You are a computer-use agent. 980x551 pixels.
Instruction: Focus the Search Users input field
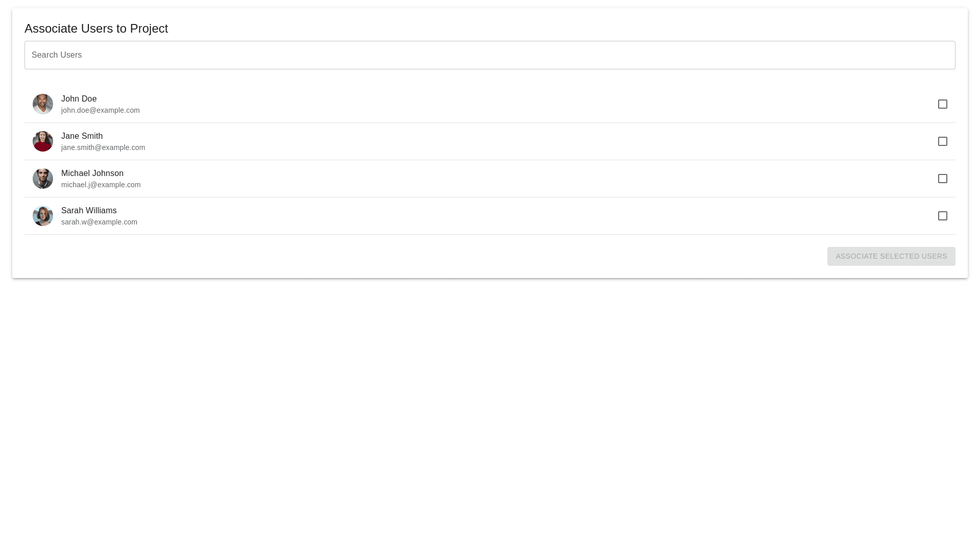pyautogui.click(x=489, y=55)
